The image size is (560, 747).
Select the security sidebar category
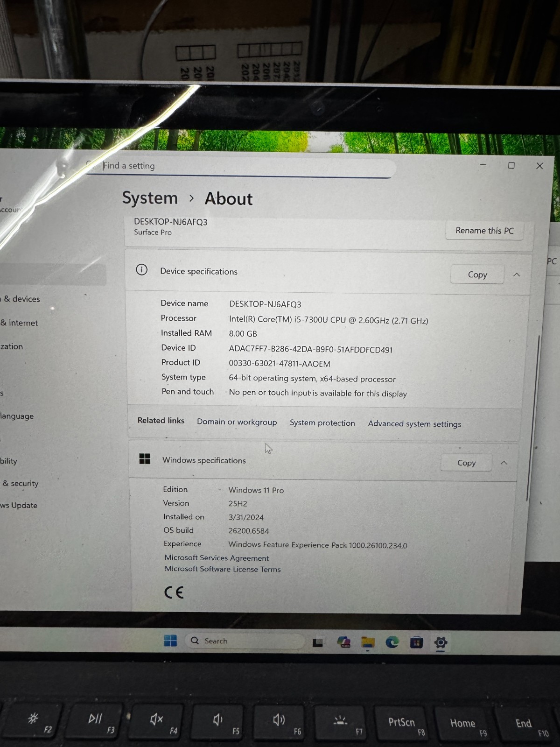(20, 483)
